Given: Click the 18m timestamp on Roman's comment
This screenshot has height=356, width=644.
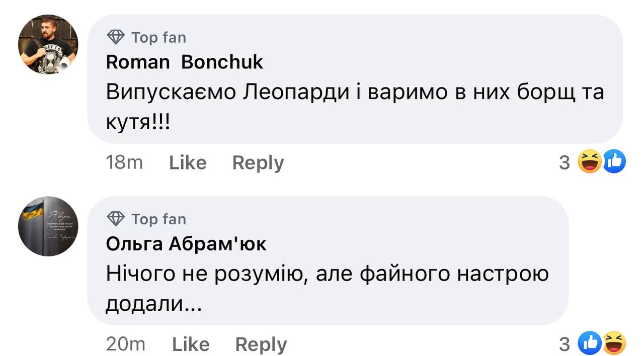Looking at the screenshot, I should coord(124,162).
